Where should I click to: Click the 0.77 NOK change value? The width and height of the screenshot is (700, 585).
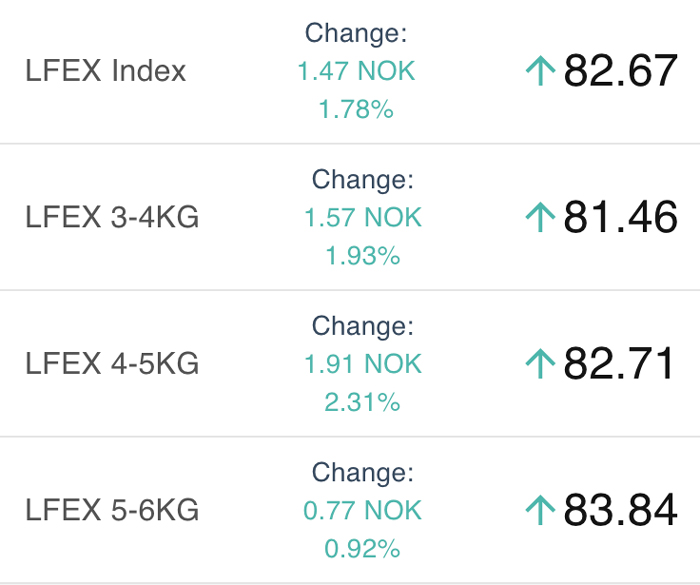coord(362,510)
